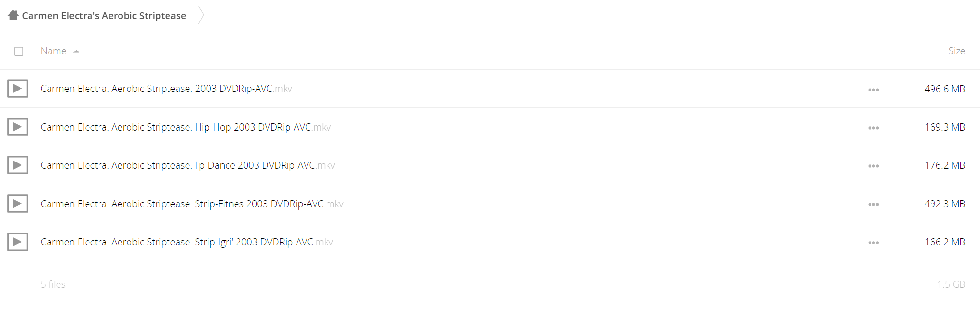Click the play icon for Hip-Hop video
Image resolution: width=980 pixels, height=314 pixels.
coord(18,127)
